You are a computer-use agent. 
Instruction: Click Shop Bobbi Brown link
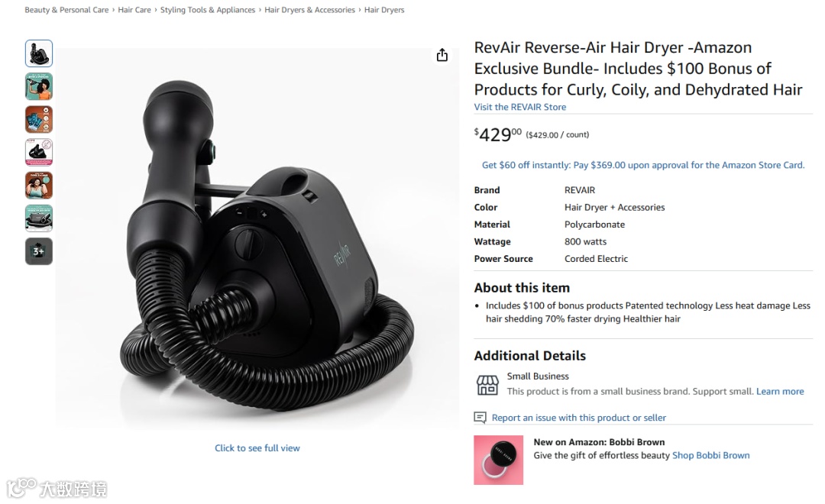click(x=711, y=456)
